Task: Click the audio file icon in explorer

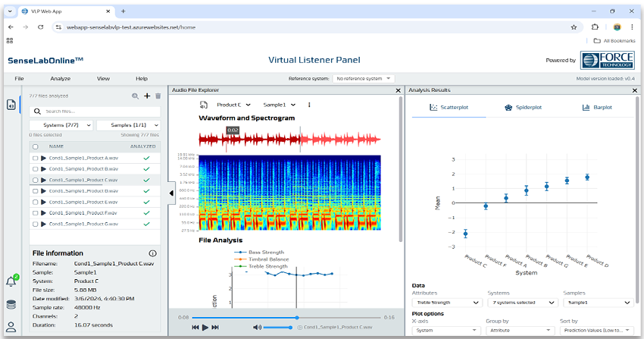Action: [x=204, y=105]
